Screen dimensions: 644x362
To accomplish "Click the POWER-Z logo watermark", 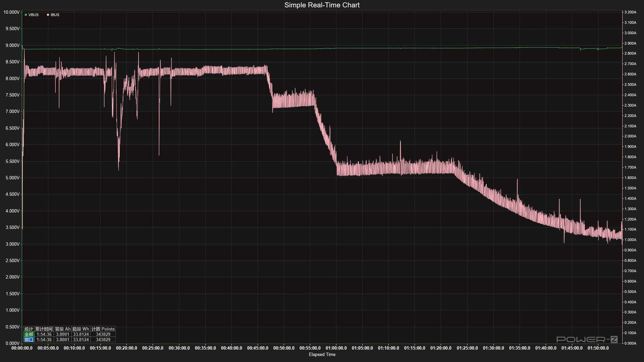I will (587, 340).
